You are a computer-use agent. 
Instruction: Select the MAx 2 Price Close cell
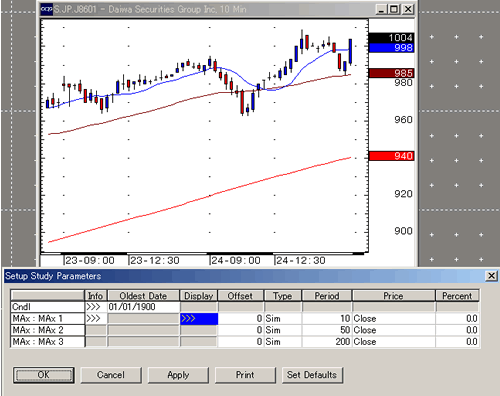[394, 330]
